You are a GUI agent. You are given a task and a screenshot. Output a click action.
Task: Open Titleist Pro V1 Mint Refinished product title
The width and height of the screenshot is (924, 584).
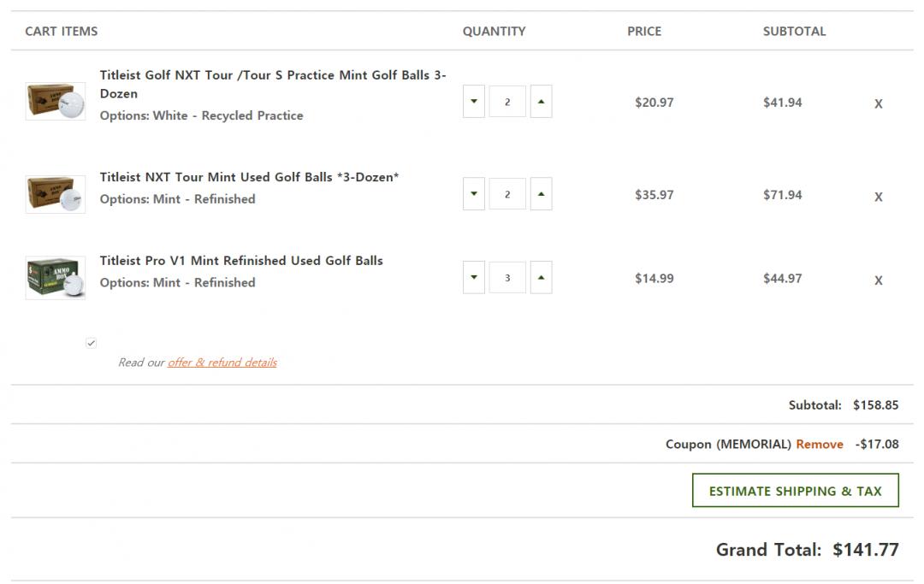click(241, 261)
